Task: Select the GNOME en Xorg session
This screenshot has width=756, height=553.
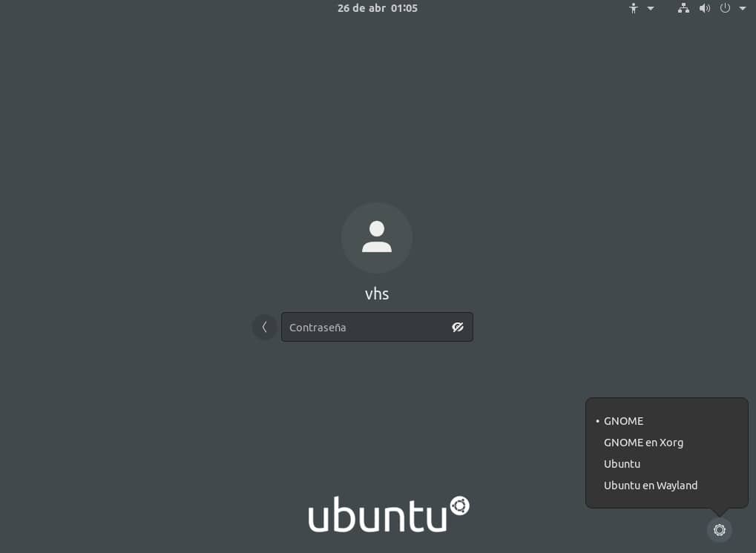Action: (643, 442)
